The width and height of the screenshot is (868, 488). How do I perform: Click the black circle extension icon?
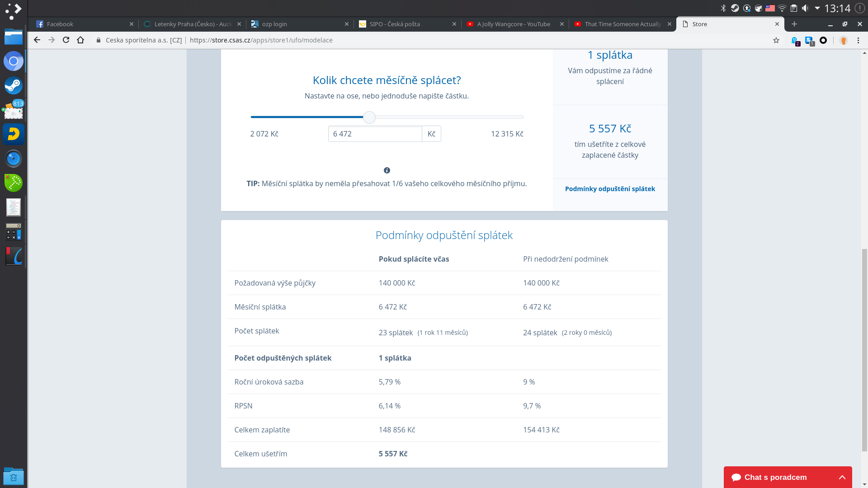pyautogui.click(x=823, y=40)
